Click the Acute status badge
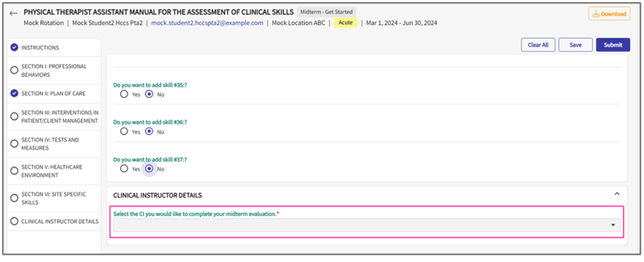 click(x=345, y=23)
